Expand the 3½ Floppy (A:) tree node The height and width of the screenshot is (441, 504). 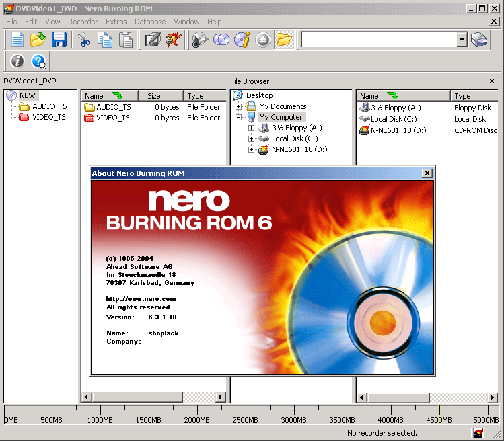(252, 128)
